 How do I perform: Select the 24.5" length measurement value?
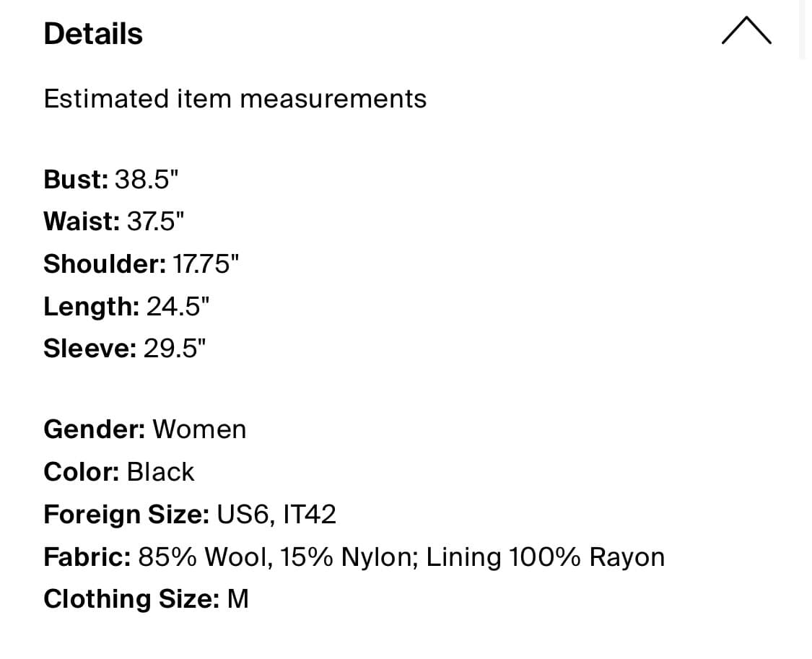(x=178, y=306)
